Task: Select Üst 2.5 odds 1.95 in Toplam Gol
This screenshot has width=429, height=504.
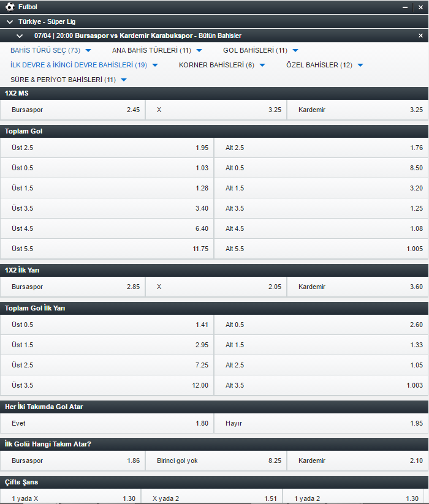Action: [x=107, y=148]
